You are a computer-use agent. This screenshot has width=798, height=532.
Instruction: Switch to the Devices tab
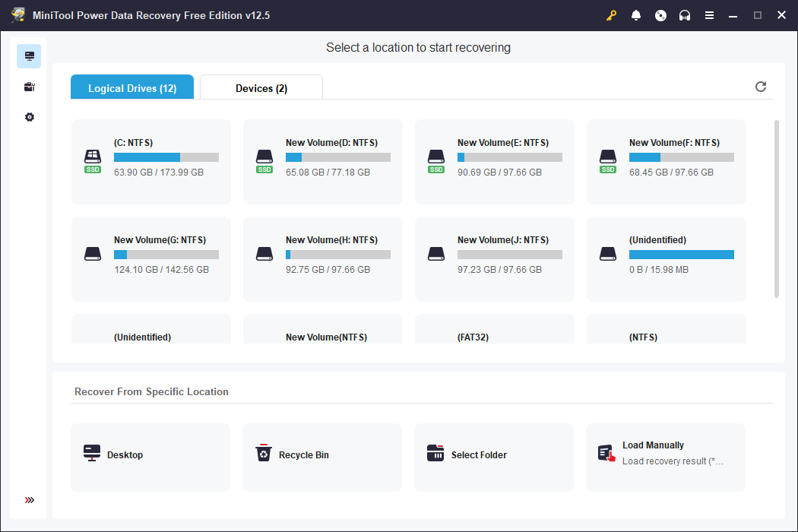coord(261,87)
